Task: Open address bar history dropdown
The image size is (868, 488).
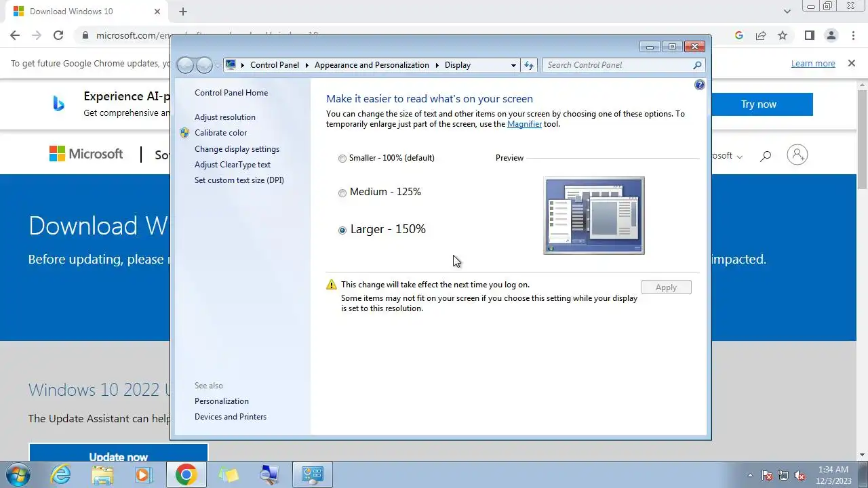Action: 513,65
